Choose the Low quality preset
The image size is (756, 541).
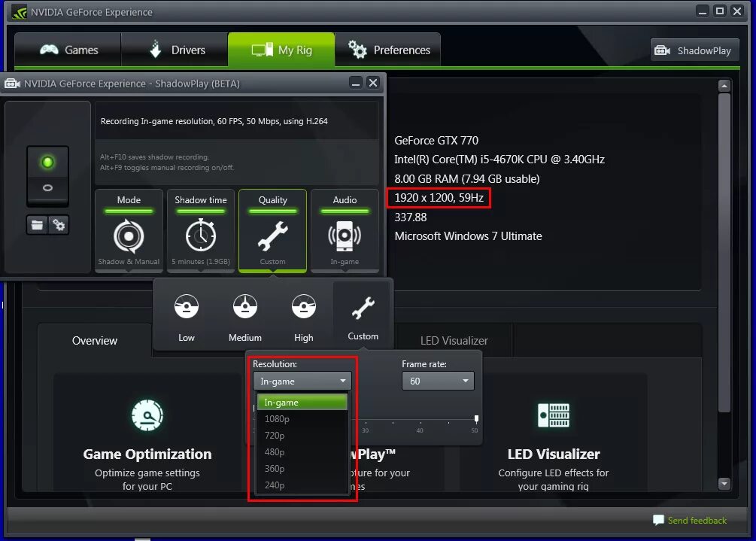coord(187,318)
